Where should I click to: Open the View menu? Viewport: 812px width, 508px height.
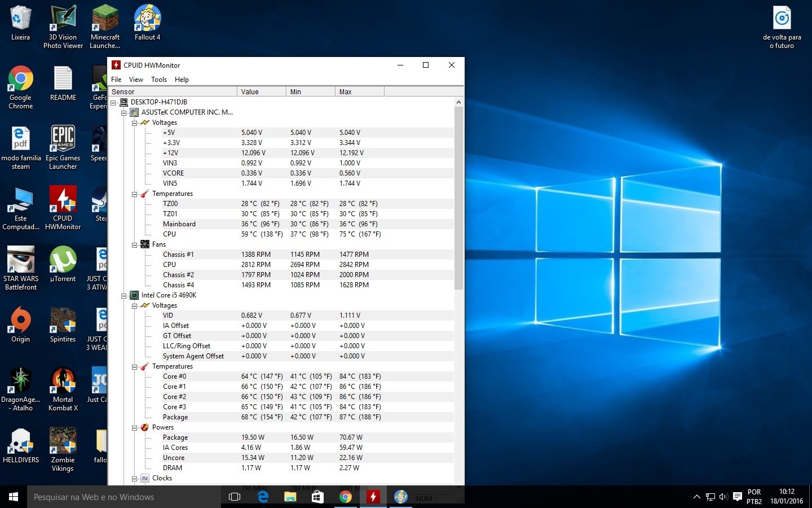click(136, 80)
